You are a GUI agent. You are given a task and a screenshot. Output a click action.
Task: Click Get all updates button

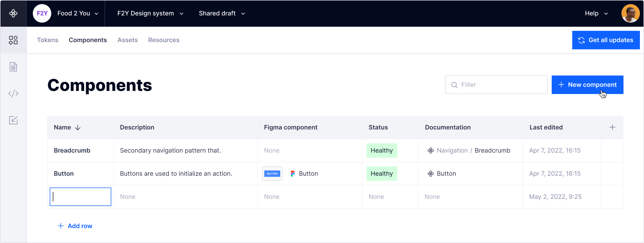(606, 40)
